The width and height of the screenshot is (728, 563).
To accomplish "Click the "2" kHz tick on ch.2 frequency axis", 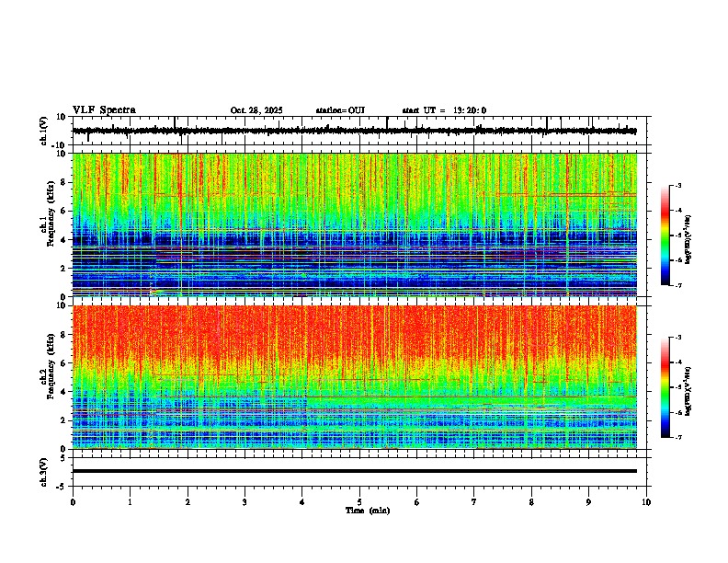I will pyautogui.click(x=63, y=420).
